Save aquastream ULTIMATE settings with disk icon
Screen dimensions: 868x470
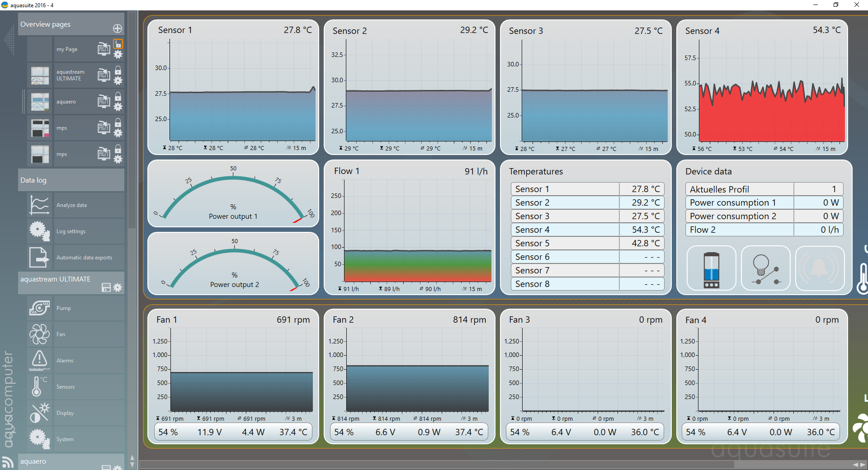click(106, 287)
